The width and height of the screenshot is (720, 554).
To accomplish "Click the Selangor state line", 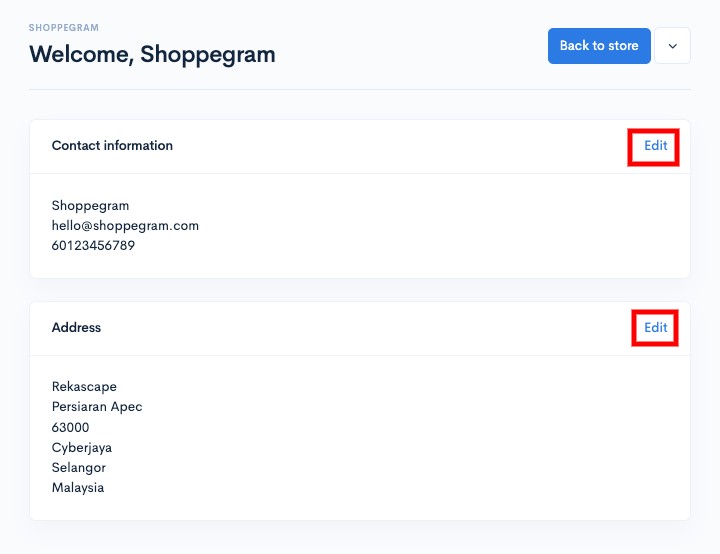I will [79, 468].
